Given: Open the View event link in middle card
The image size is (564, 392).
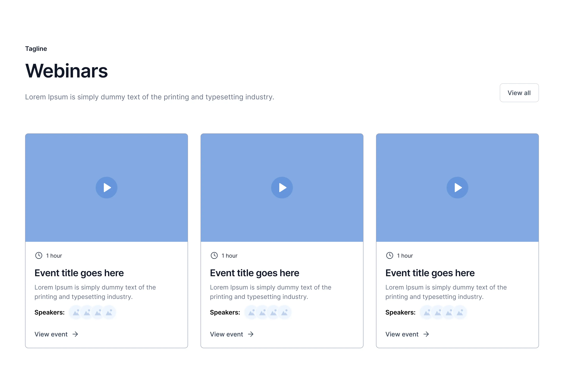Looking at the screenshot, I should [x=232, y=334].
